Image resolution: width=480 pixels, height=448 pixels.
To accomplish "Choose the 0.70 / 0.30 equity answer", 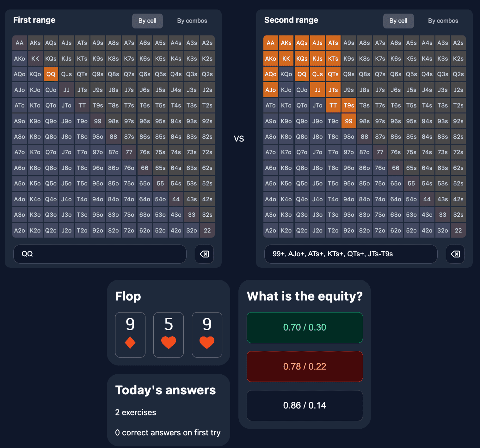I will click(x=305, y=327).
